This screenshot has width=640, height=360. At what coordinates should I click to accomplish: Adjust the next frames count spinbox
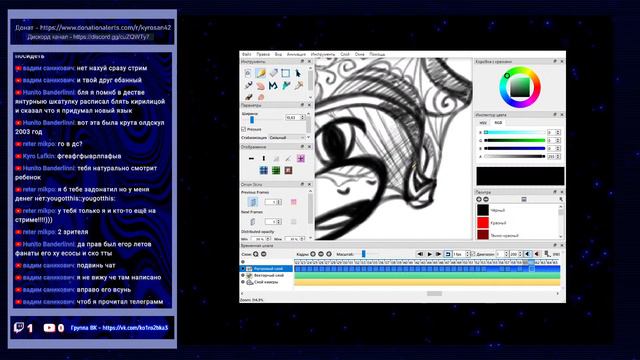(x=273, y=222)
